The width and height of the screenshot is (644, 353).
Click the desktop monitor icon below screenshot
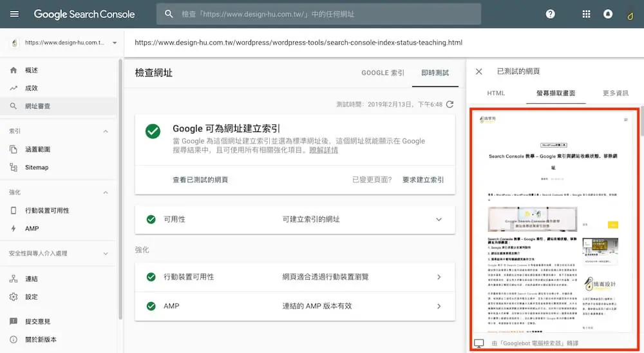479,343
